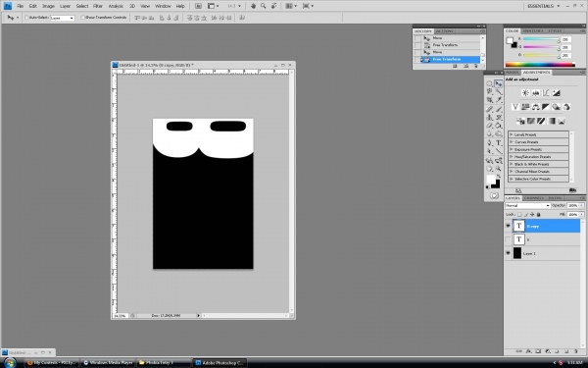Toggle lock transparent pixels
This screenshot has width=588, height=368.
click(x=519, y=214)
